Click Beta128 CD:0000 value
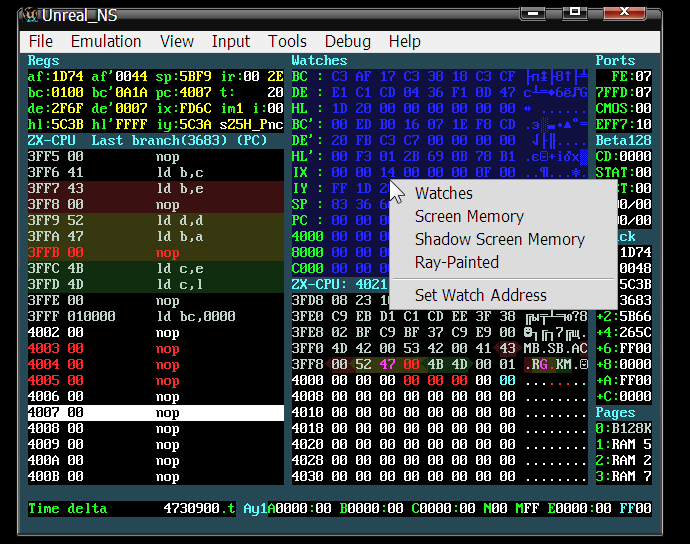The height and width of the screenshot is (544, 690). (x=624, y=157)
